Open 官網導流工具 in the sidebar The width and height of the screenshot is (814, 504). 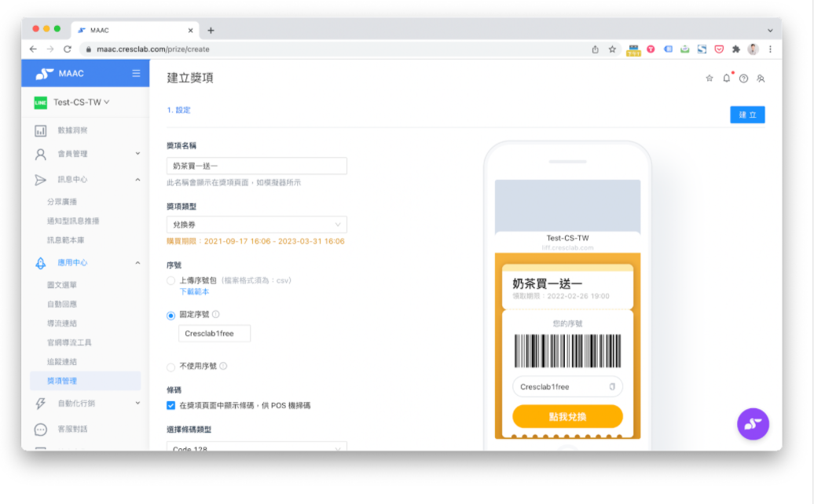click(69, 342)
